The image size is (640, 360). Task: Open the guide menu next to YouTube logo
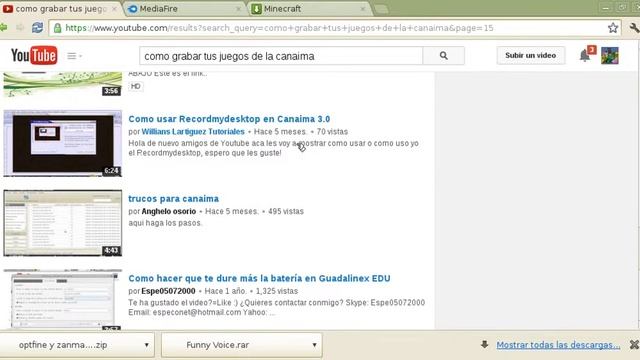pyautogui.click(x=74, y=56)
